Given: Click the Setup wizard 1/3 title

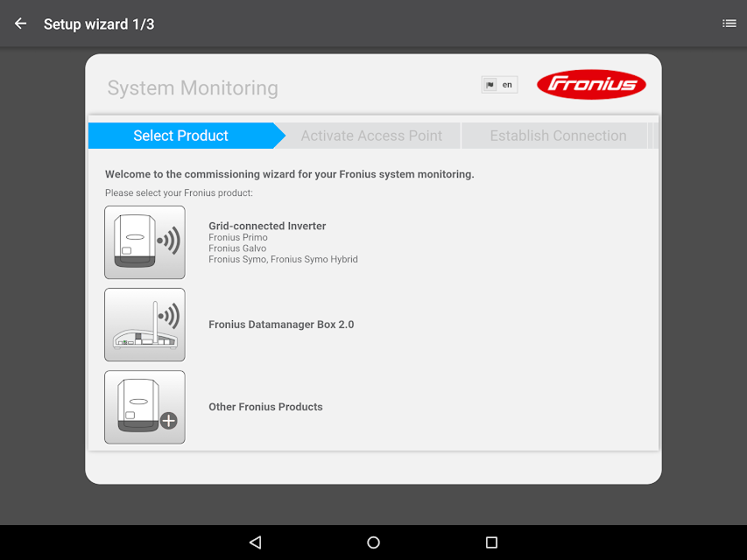Looking at the screenshot, I should click(99, 24).
